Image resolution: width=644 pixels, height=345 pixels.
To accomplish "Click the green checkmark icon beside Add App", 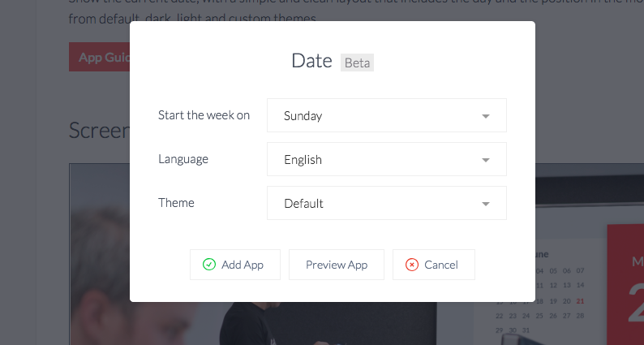I will point(209,265).
